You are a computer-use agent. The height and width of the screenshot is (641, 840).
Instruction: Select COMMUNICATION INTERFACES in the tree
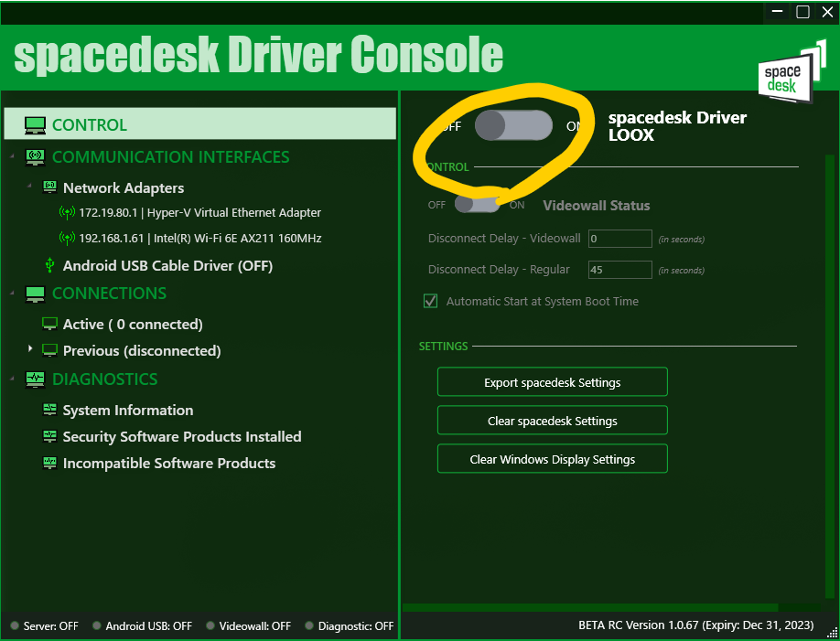(171, 157)
